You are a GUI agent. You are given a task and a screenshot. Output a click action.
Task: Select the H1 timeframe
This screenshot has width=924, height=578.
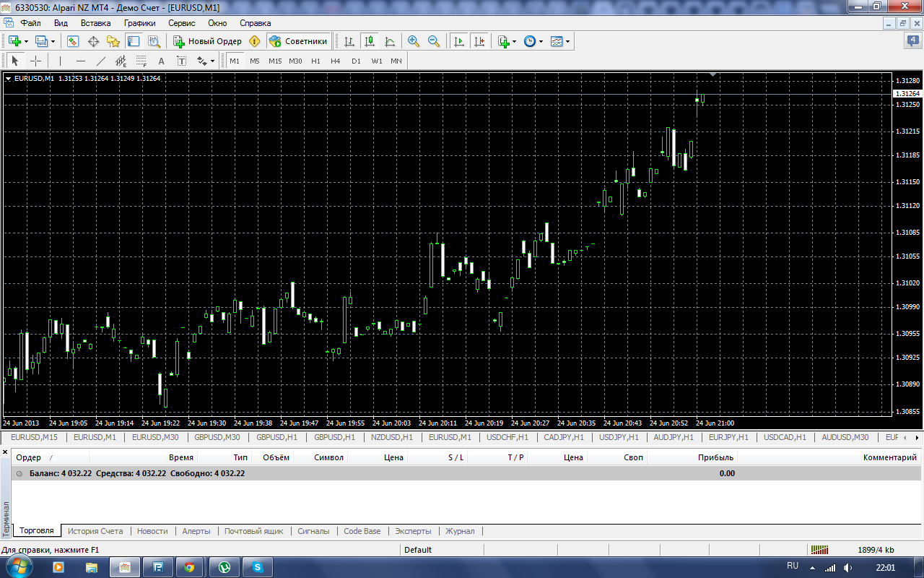315,61
